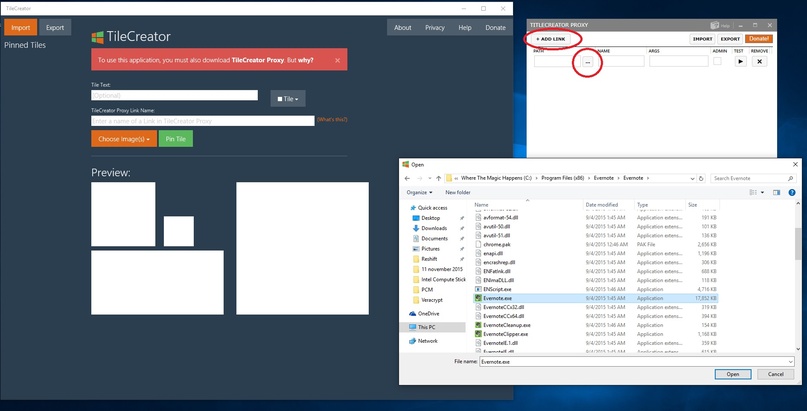
Task: Click the browse path ellipsis button
Action: click(588, 61)
